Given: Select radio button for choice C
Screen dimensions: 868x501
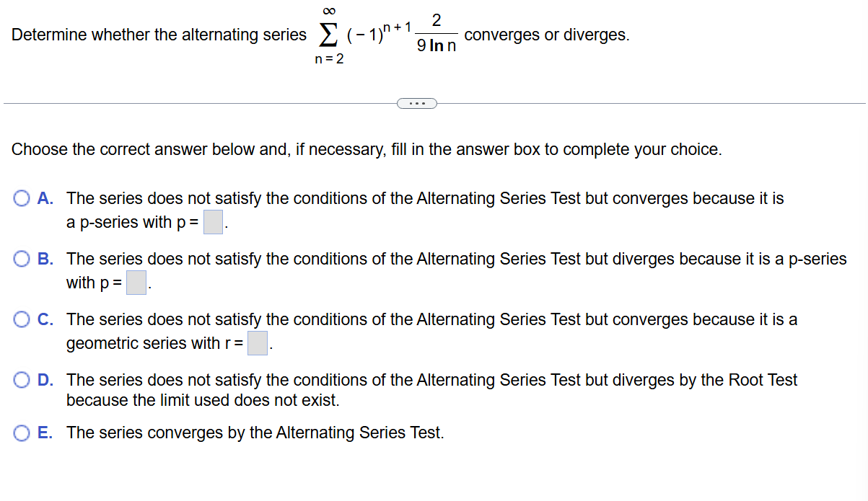Looking at the screenshot, I should 22,319.
